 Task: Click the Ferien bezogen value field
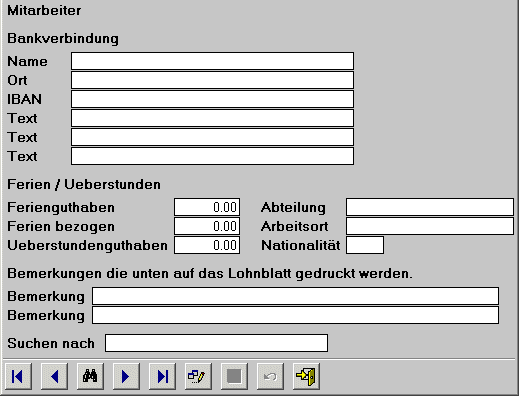coord(207,226)
